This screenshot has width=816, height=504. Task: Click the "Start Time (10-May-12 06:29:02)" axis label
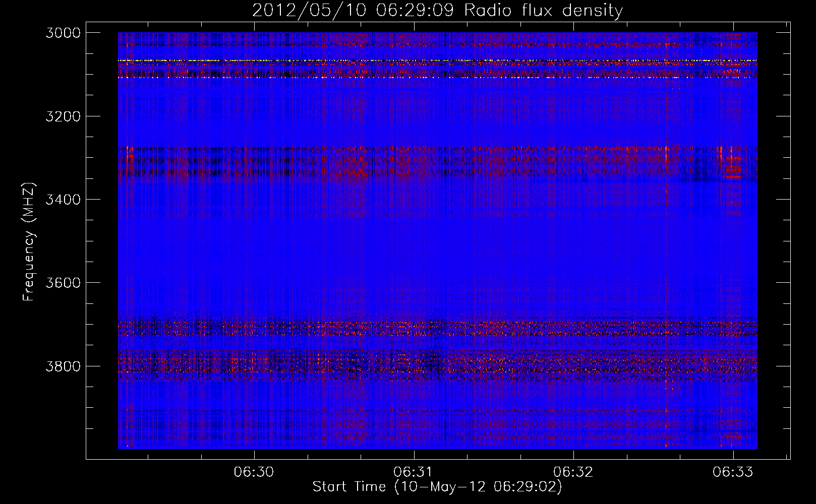(x=437, y=487)
